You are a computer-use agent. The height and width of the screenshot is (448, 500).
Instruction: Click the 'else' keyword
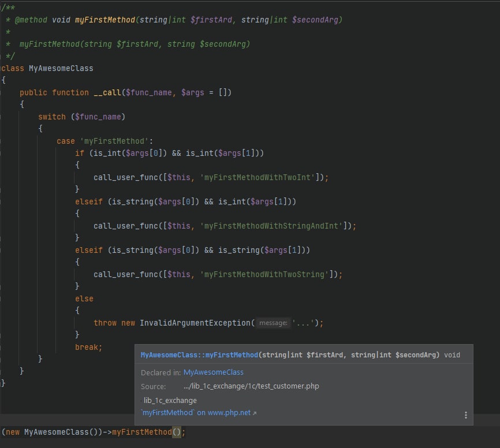[x=84, y=298]
